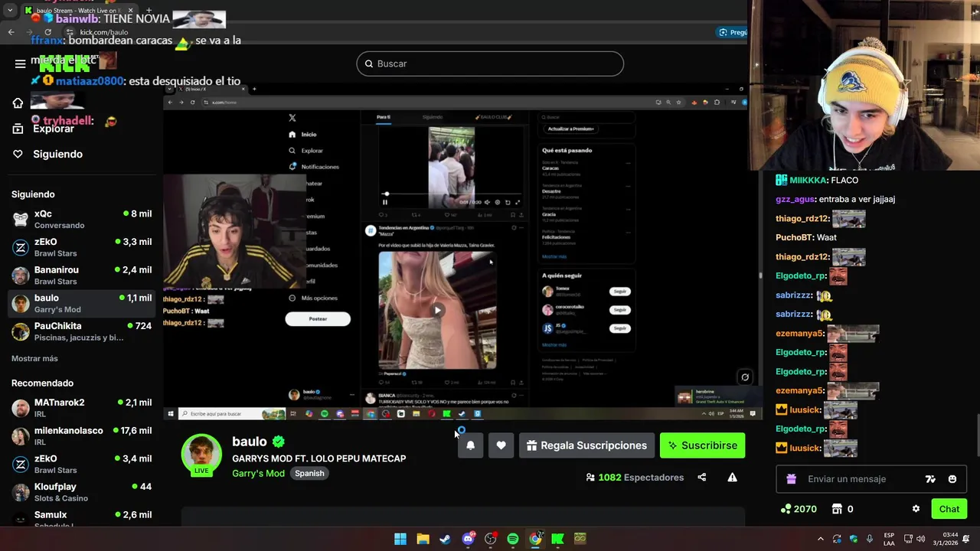Open Samulx recommended channel
The image size is (980, 551).
point(81,519)
